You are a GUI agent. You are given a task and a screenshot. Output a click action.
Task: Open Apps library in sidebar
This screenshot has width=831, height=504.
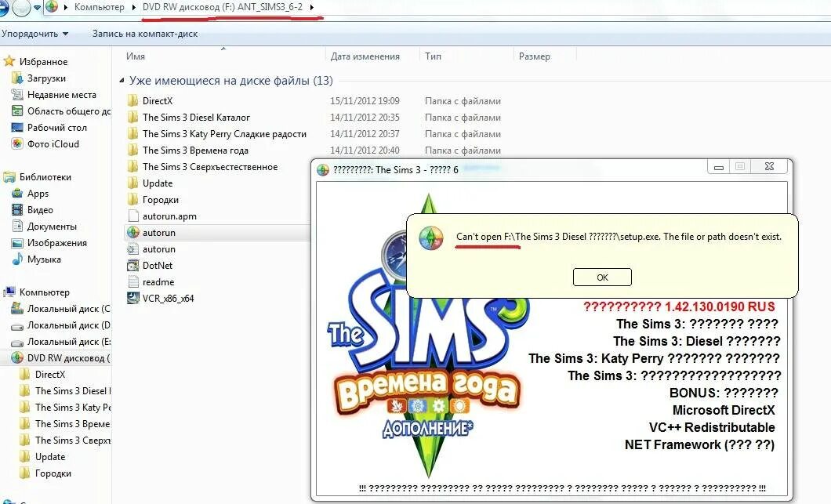click(x=38, y=194)
